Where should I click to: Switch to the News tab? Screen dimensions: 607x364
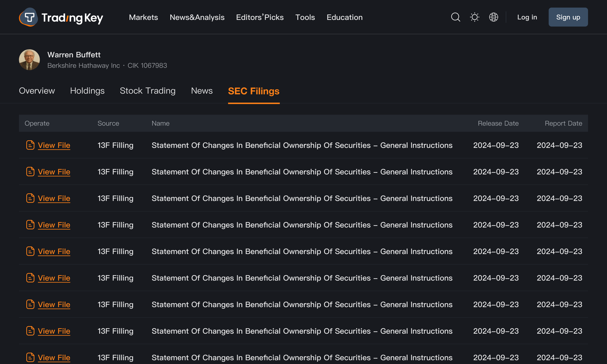pos(202,91)
